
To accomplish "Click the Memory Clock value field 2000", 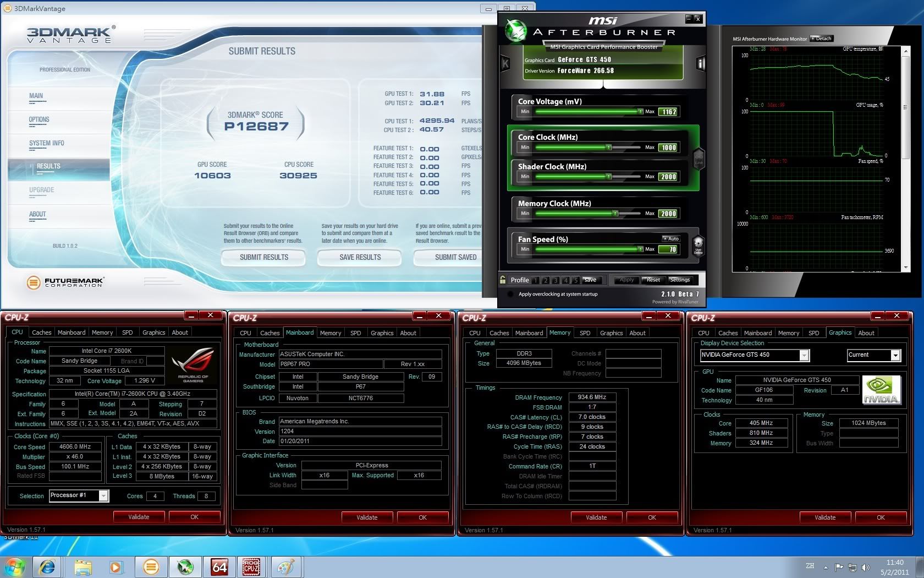I will 669,214.
